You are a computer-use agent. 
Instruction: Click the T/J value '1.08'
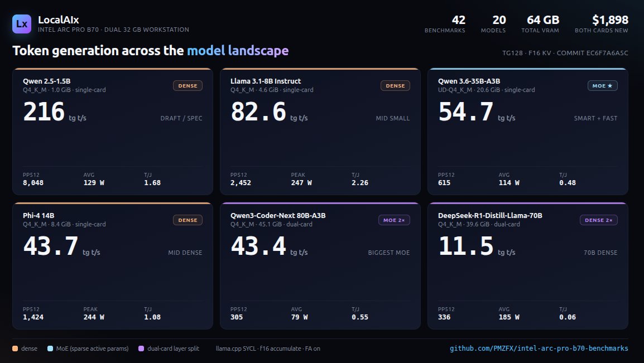click(x=152, y=317)
